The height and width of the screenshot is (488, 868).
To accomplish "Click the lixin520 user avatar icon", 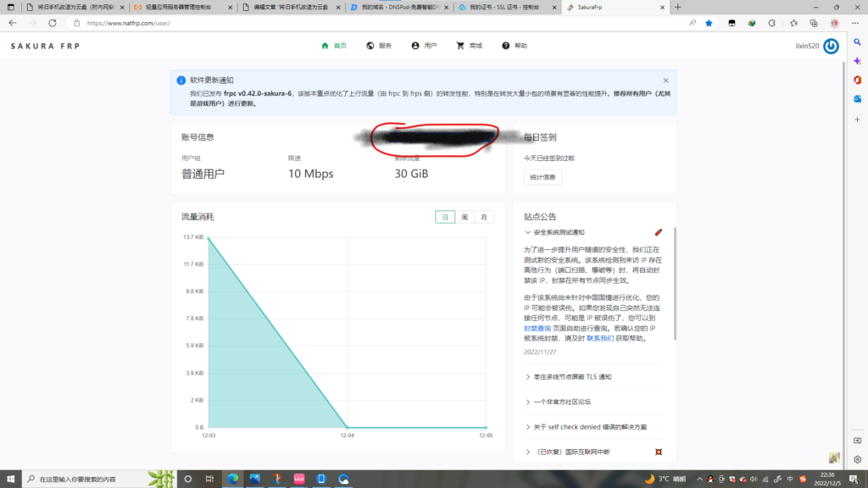I will click(x=831, y=46).
